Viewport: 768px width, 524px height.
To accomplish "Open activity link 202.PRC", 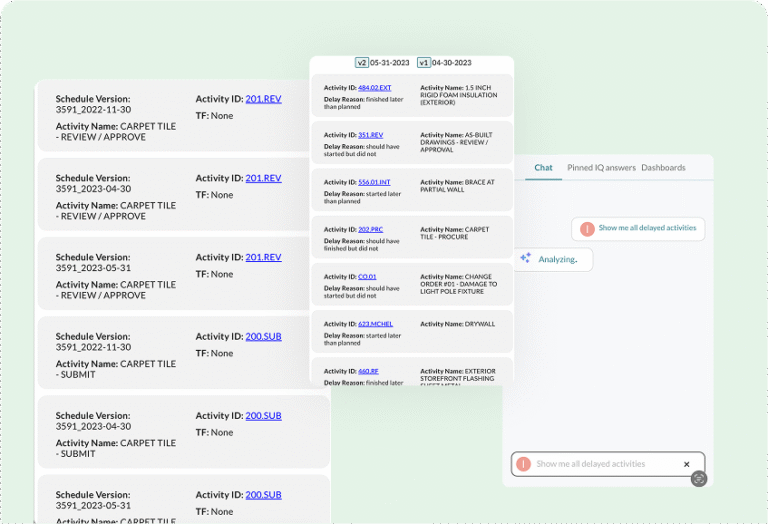I will pyautogui.click(x=370, y=229).
